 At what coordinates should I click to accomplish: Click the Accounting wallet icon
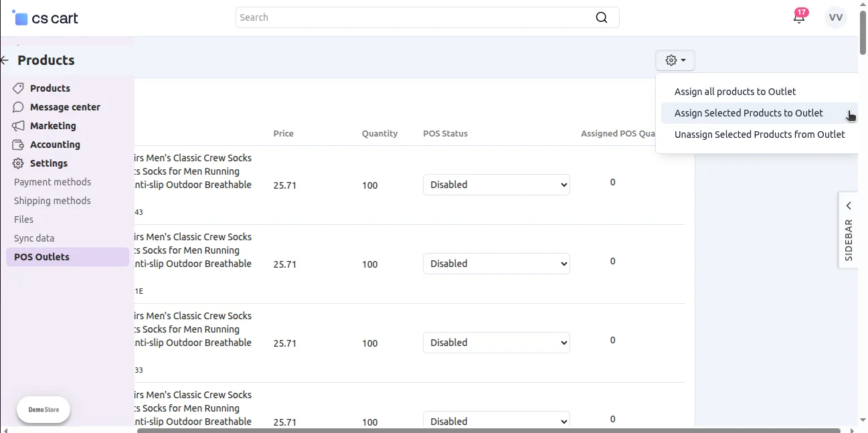[18, 145]
